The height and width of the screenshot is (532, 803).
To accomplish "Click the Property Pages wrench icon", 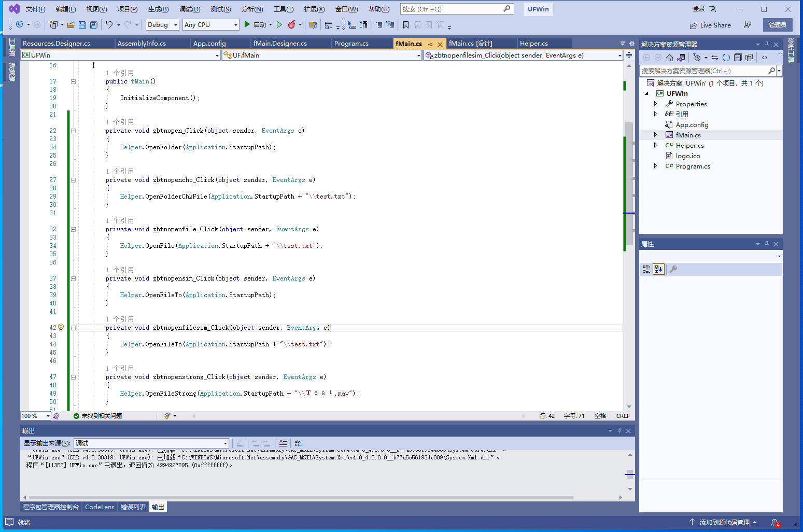I will (673, 269).
